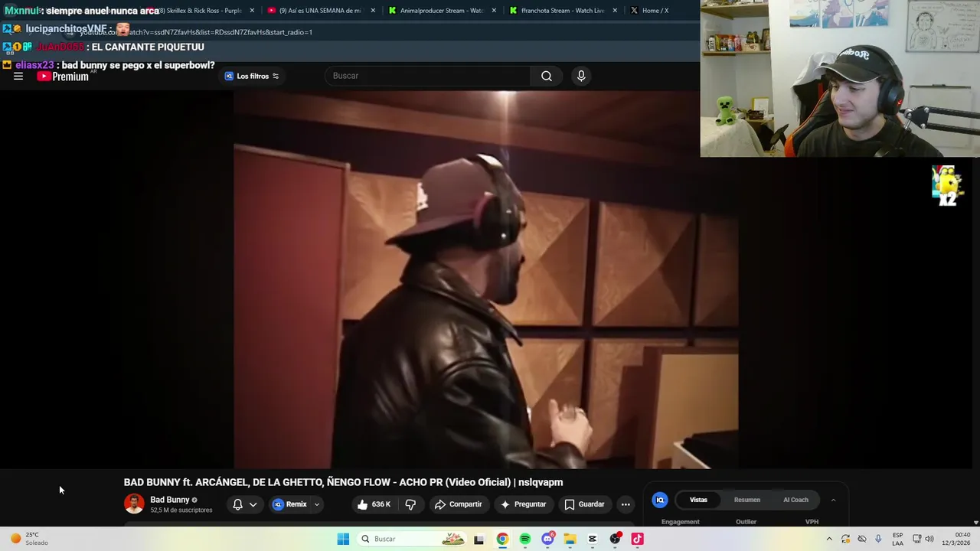Save video with the Guardar button

click(x=585, y=504)
